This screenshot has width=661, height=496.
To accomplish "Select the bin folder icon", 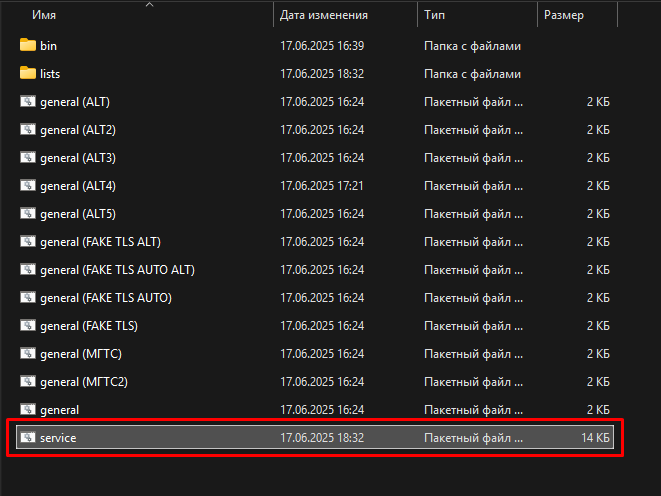I will 28,45.
